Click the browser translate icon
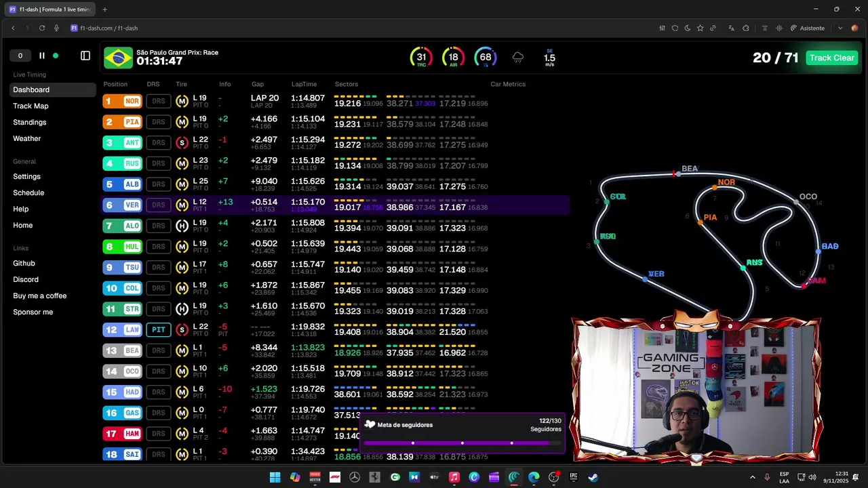 click(x=731, y=28)
